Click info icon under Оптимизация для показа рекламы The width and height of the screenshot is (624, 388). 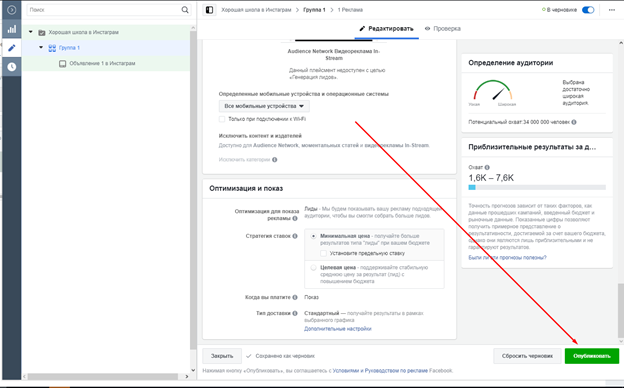tap(295, 218)
